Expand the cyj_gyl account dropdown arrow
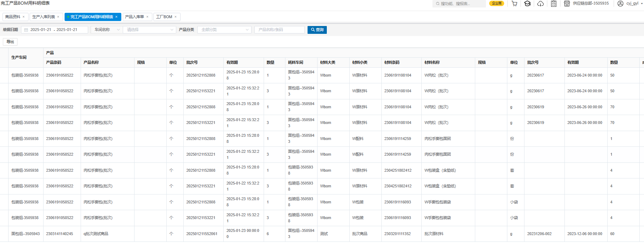 click(x=641, y=4)
